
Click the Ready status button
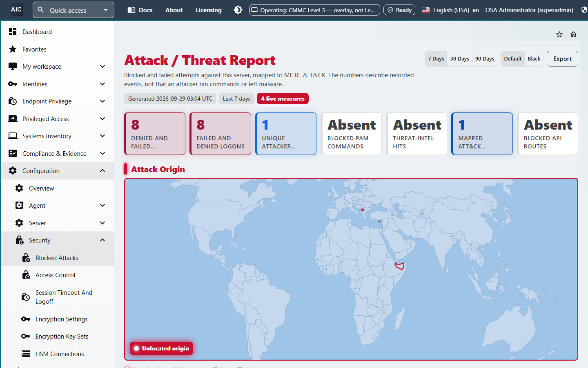(x=399, y=10)
